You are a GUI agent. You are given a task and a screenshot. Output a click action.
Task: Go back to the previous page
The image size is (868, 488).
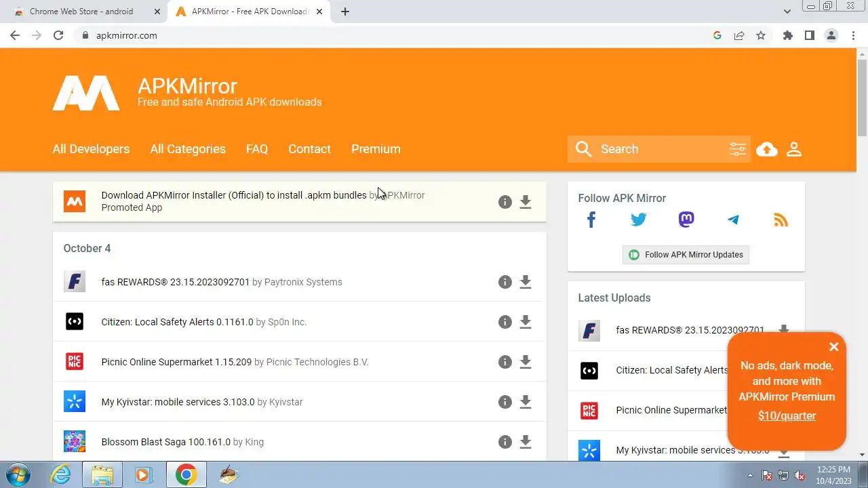pyautogui.click(x=15, y=35)
